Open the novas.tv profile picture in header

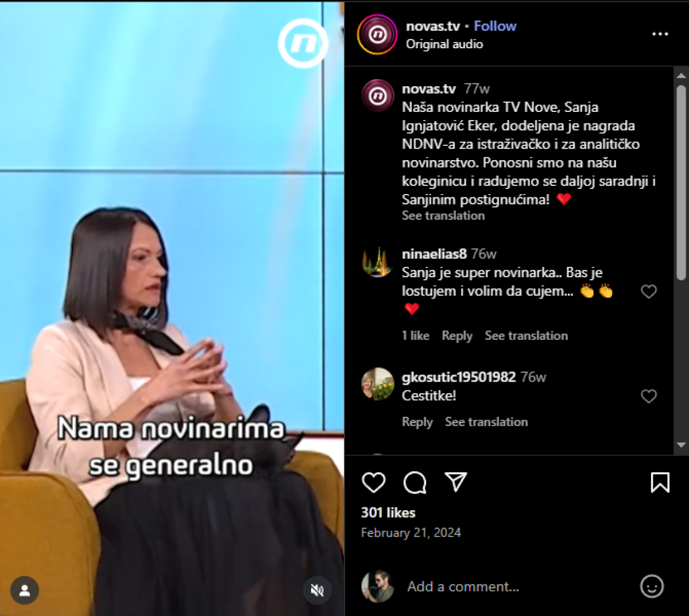tap(377, 34)
